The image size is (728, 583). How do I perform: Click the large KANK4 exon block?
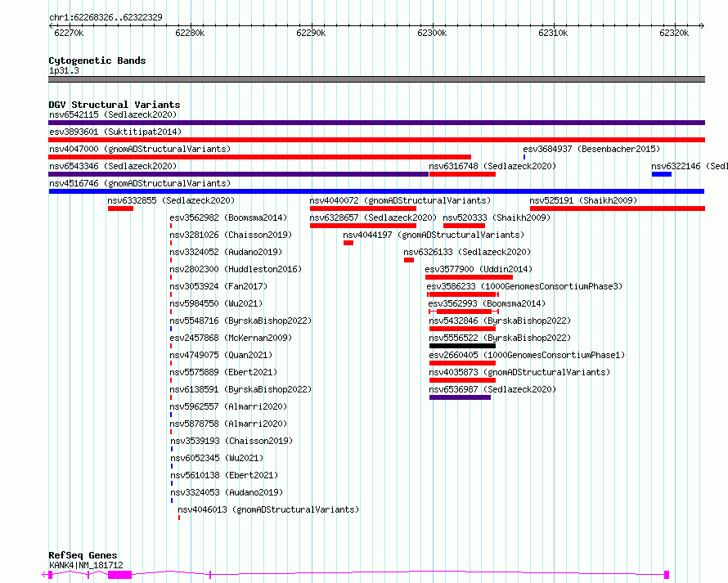[x=119, y=575]
